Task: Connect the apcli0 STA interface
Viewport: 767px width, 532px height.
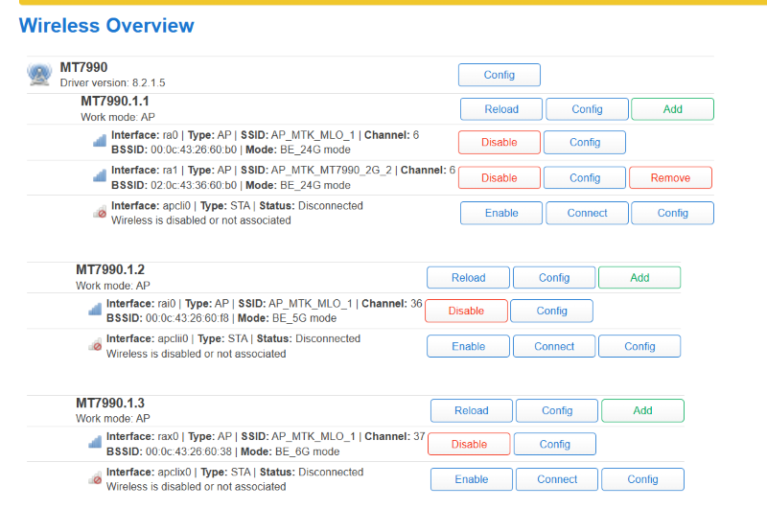Action: coord(587,213)
